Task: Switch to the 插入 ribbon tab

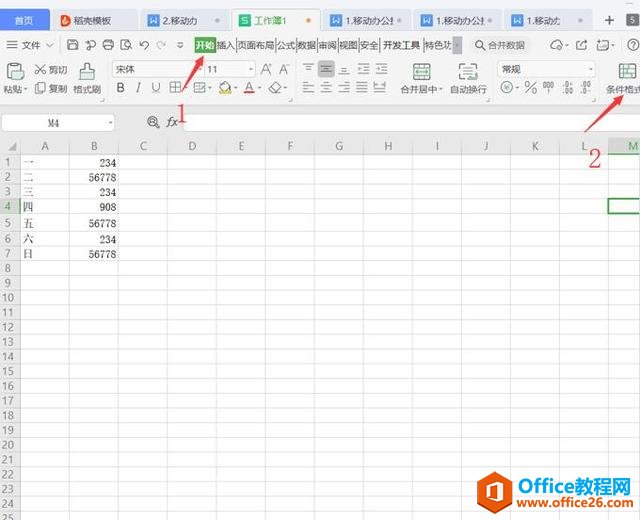Action: 226,45
